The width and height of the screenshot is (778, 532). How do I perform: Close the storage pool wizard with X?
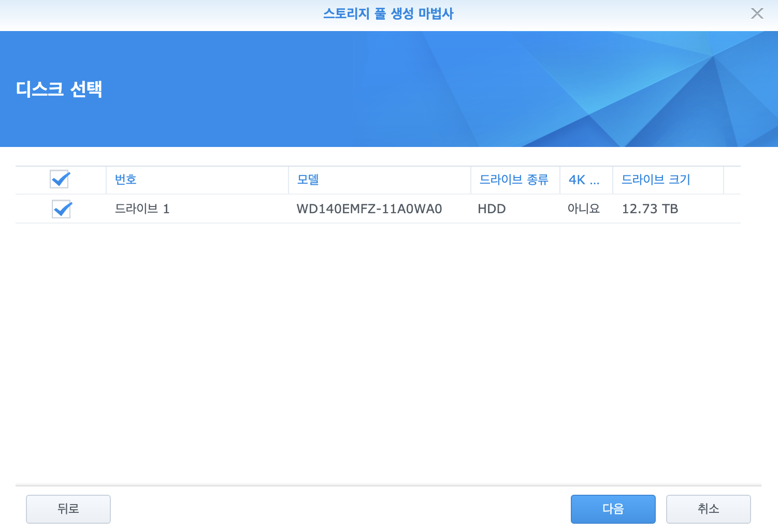pos(757,14)
